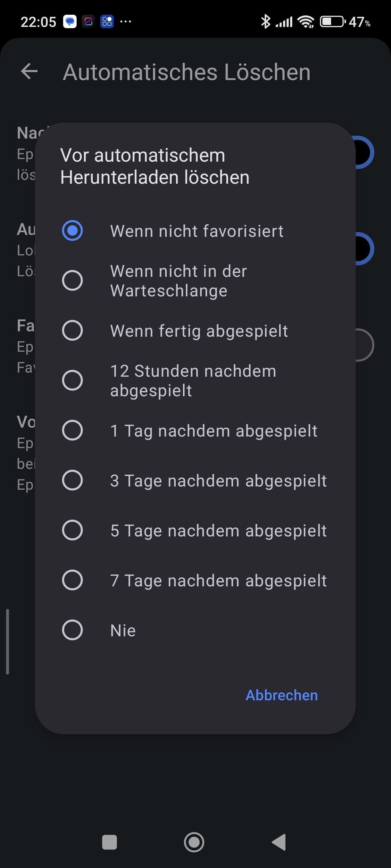Screen dimensions: 391x868
Task: Select "1 Tag nachdem abgespielt"
Action: [x=72, y=430]
